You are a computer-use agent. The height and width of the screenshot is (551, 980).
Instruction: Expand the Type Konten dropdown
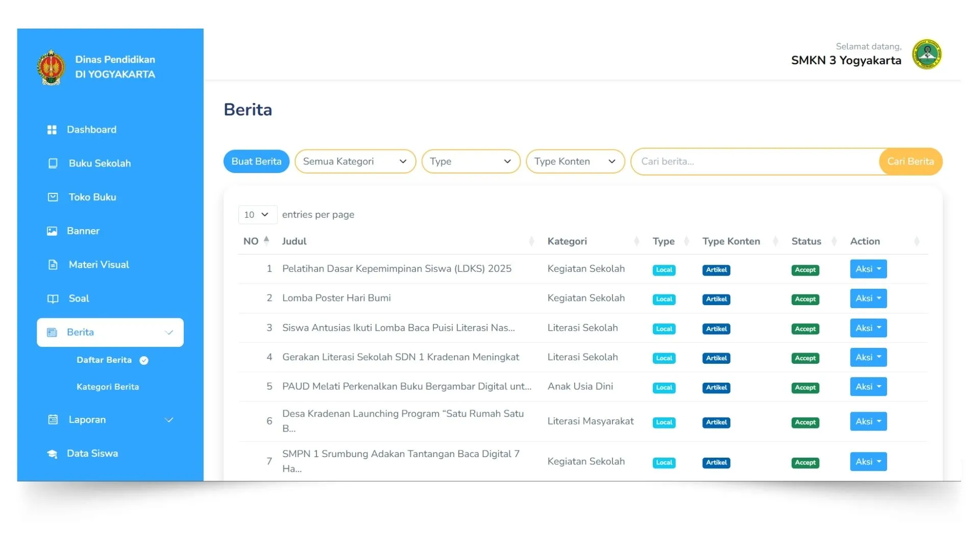pyautogui.click(x=575, y=161)
